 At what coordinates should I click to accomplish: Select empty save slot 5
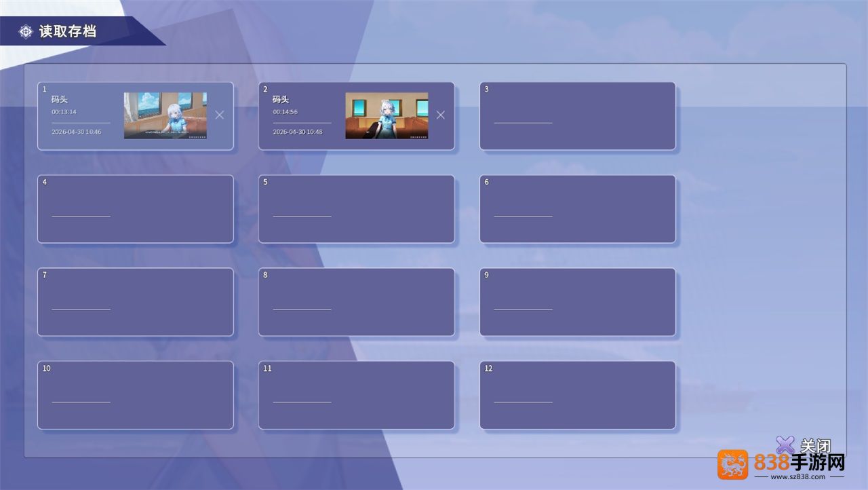(356, 209)
